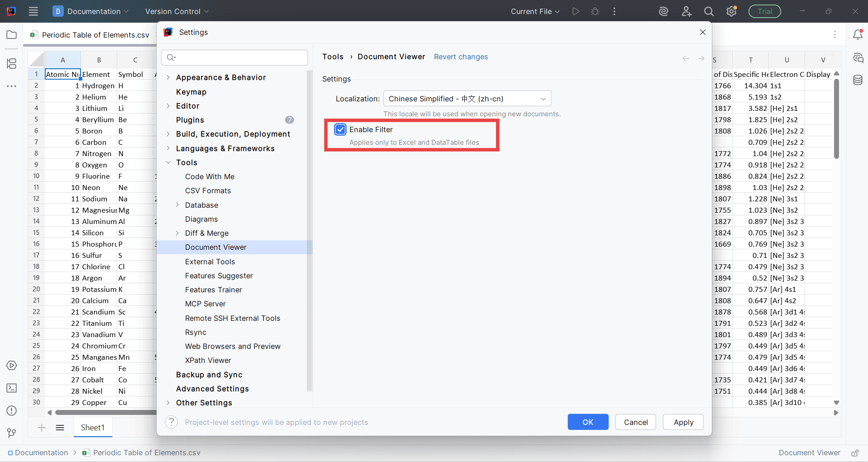Expand Appearance & Behavior node

coord(168,77)
